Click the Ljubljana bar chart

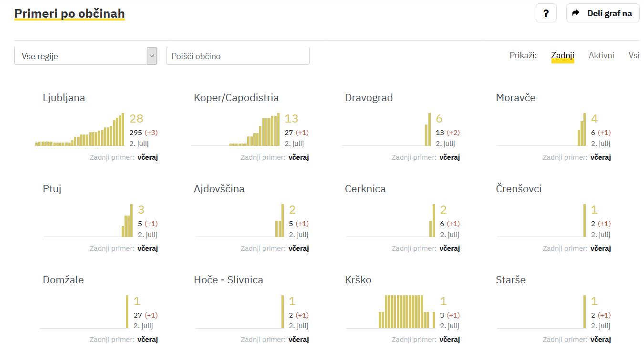coord(80,130)
